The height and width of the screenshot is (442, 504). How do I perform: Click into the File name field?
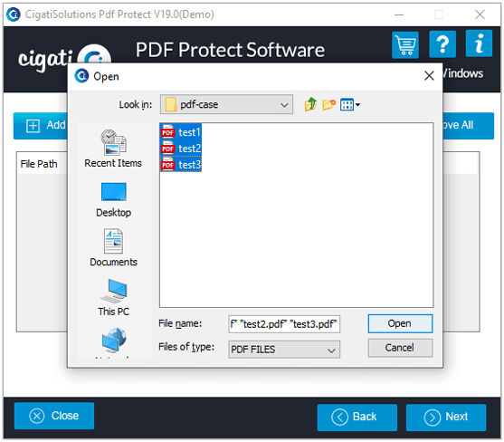click(x=284, y=324)
